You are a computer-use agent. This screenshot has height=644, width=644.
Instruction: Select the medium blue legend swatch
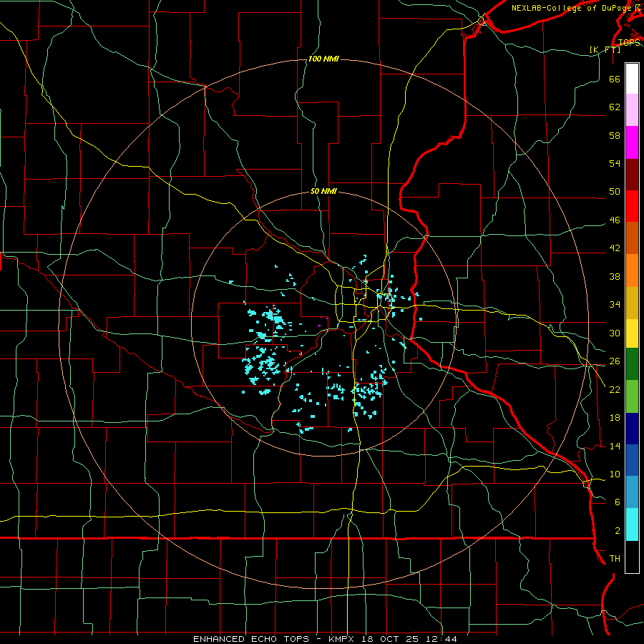tap(632, 460)
